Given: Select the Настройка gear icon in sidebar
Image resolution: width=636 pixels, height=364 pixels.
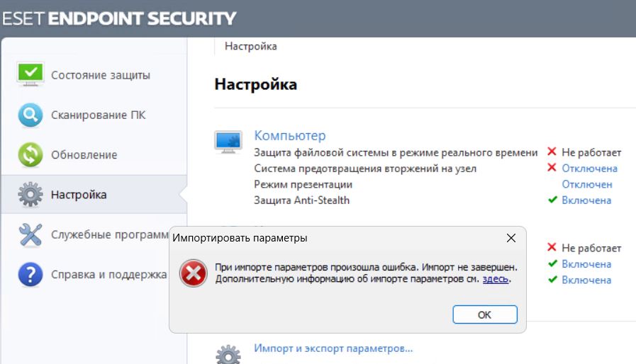Looking at the screenshot, I should [30, 195].
